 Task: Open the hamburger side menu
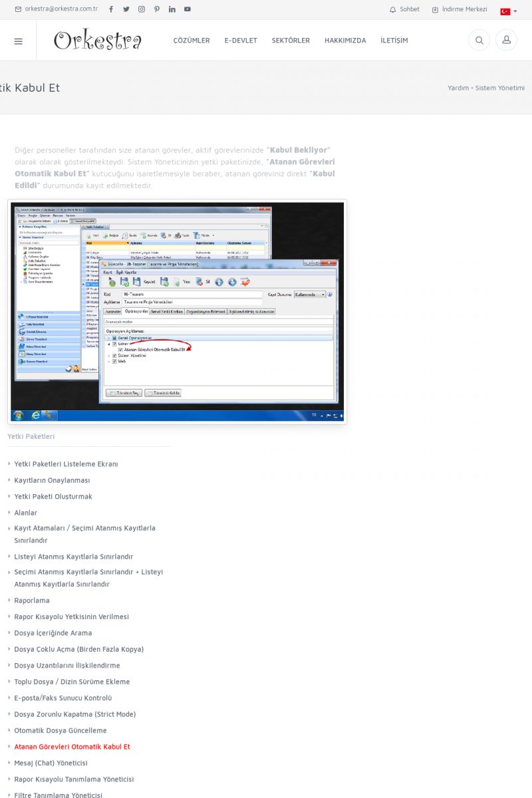pyautogui.click(x=18, y=41)
